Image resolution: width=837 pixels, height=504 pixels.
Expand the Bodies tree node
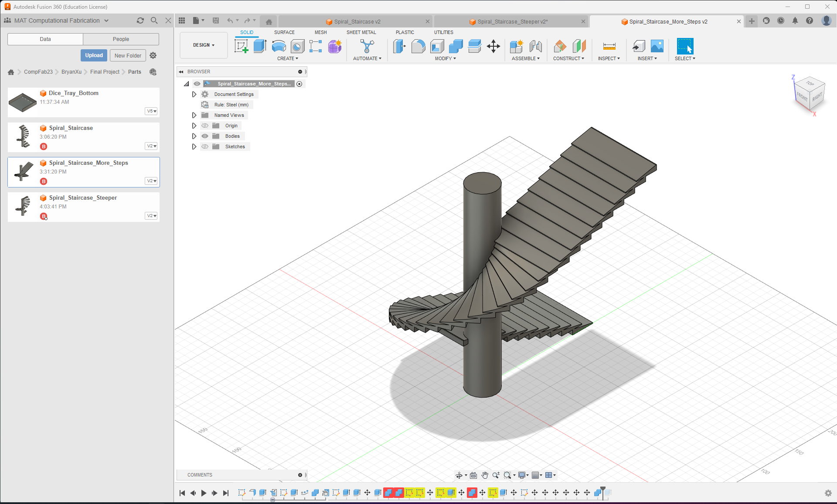click(x=194, y=136)
